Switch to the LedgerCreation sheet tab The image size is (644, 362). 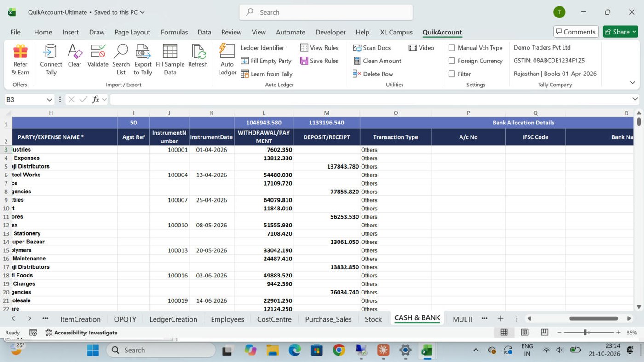173,319
